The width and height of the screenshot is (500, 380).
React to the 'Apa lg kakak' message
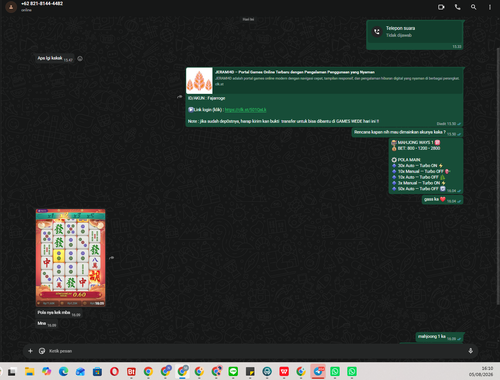[80, 59]
